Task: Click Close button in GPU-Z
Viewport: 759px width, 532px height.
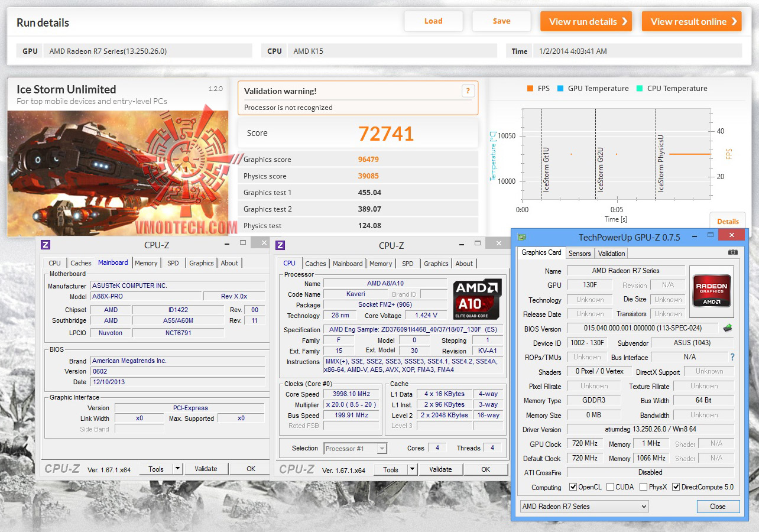Action: click(718, 507)
